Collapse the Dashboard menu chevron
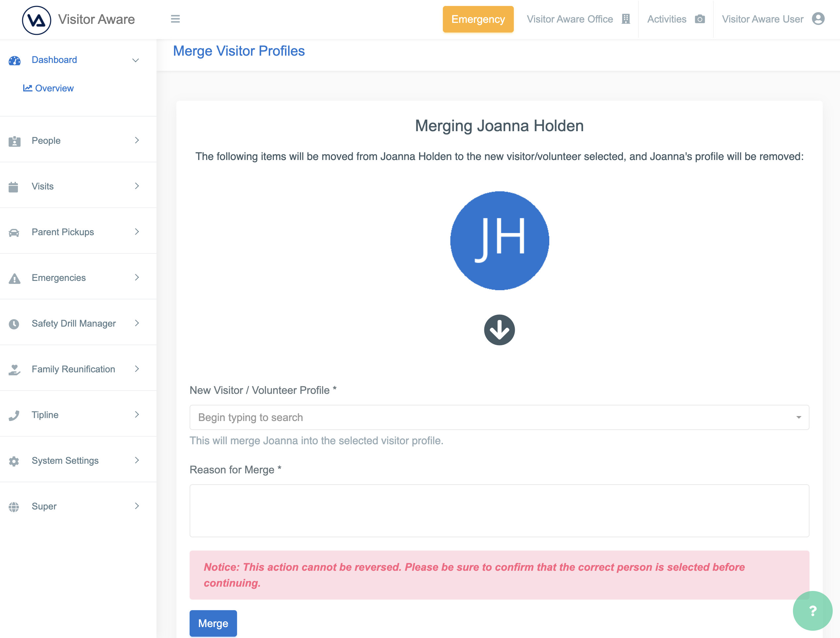This screenshot has height=638, width=840. pyautogui.click(x=135, y=60)
